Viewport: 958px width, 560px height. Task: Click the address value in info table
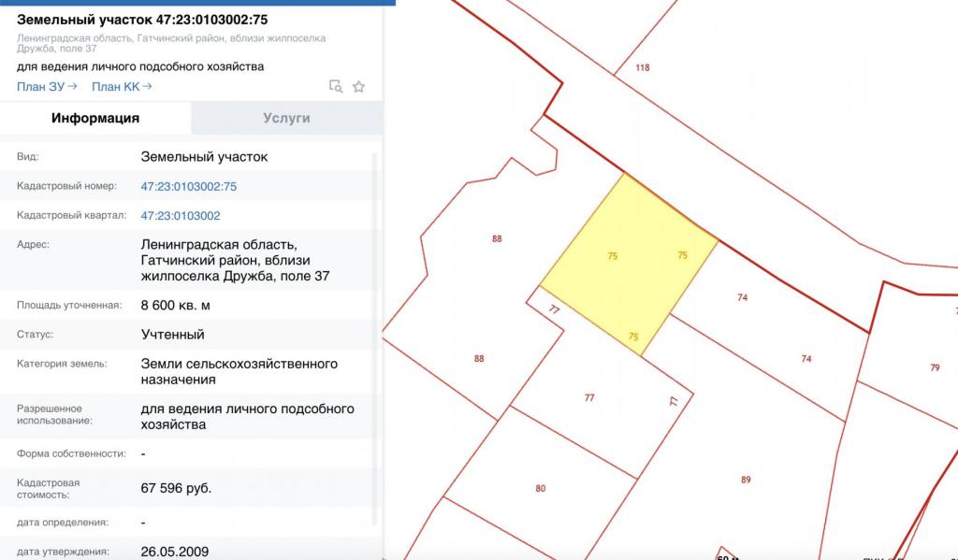(x=234, y=261)
